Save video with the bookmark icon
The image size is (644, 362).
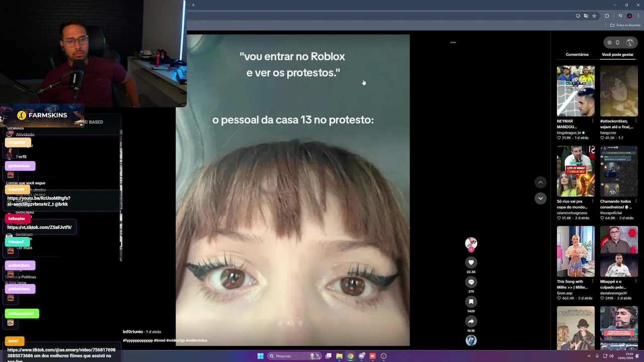471,302
